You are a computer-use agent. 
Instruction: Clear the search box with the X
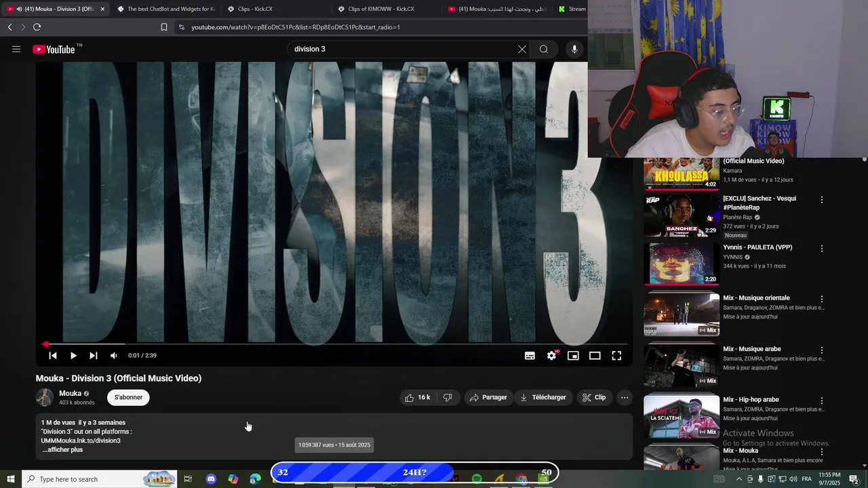point(521,49)
